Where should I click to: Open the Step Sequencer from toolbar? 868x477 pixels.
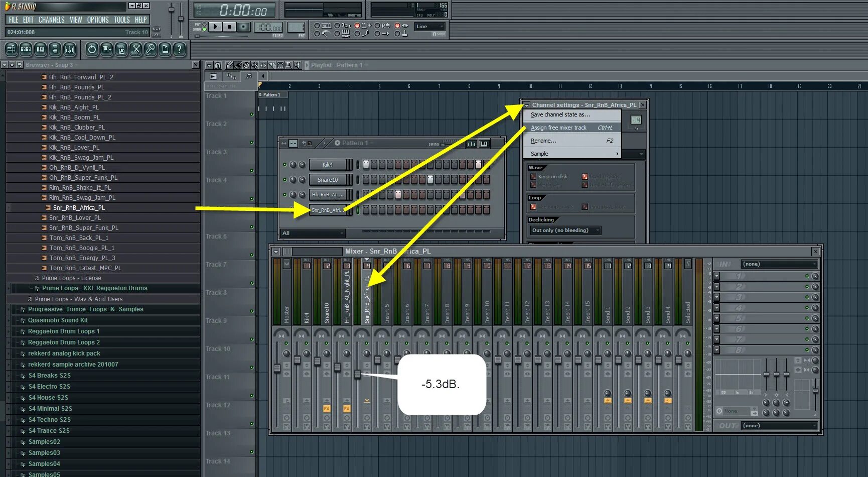(26, 49)
